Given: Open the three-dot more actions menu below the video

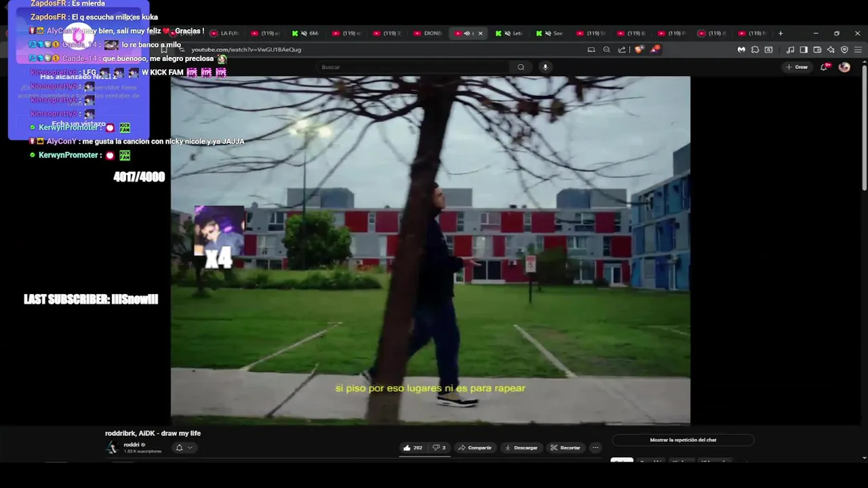Looking at the screenshot, I should click(x=595, y=447).
